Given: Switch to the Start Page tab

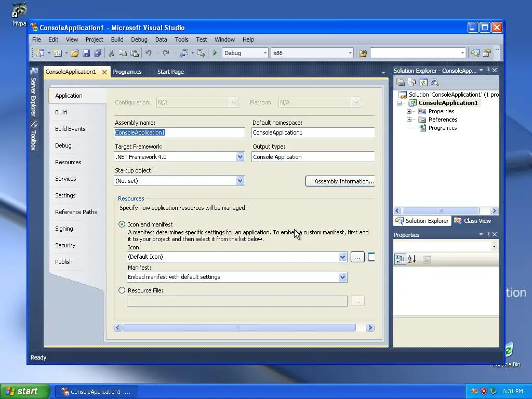Looking at the screenshot, I should tap(170, 72).
